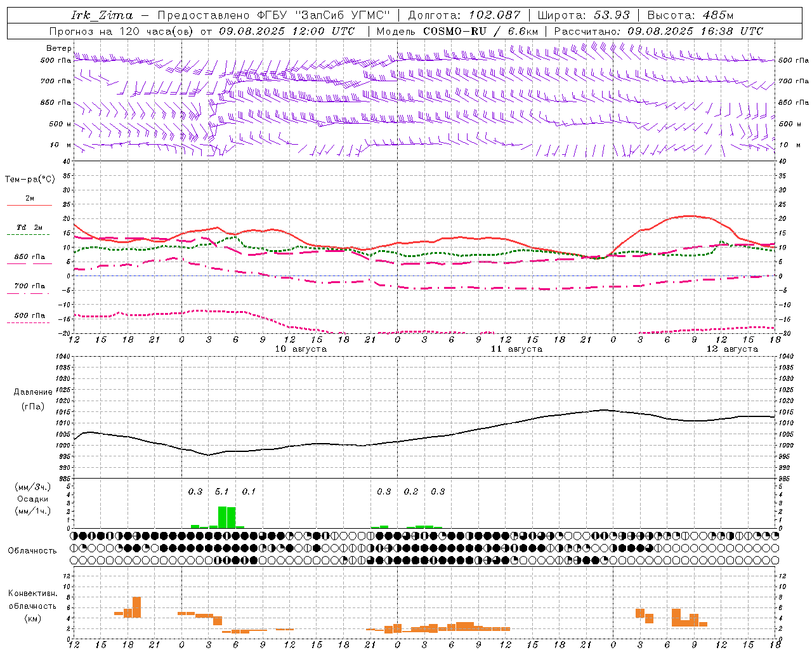
Task: Select the longitude value Долгота: 102.087
Action: [464, 15]
